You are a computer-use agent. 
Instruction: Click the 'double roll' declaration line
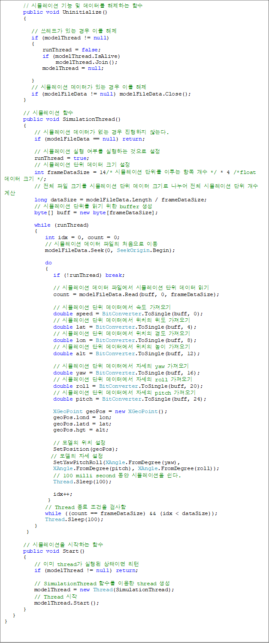click(x=128, y=386)
